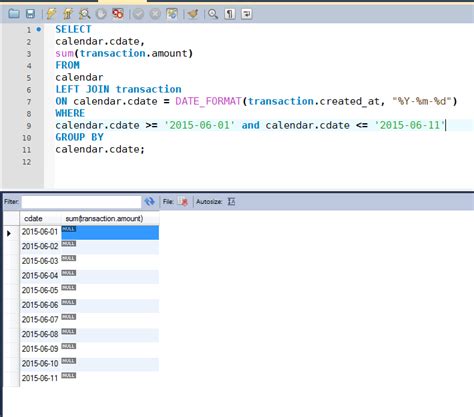Toggle auto-commit mode icon

tap(172, 14)
